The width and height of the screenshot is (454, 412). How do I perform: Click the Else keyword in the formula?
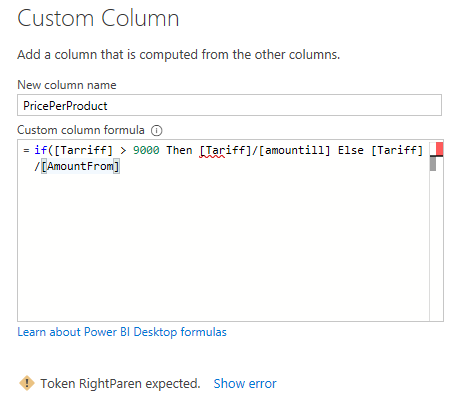(351, 150)
